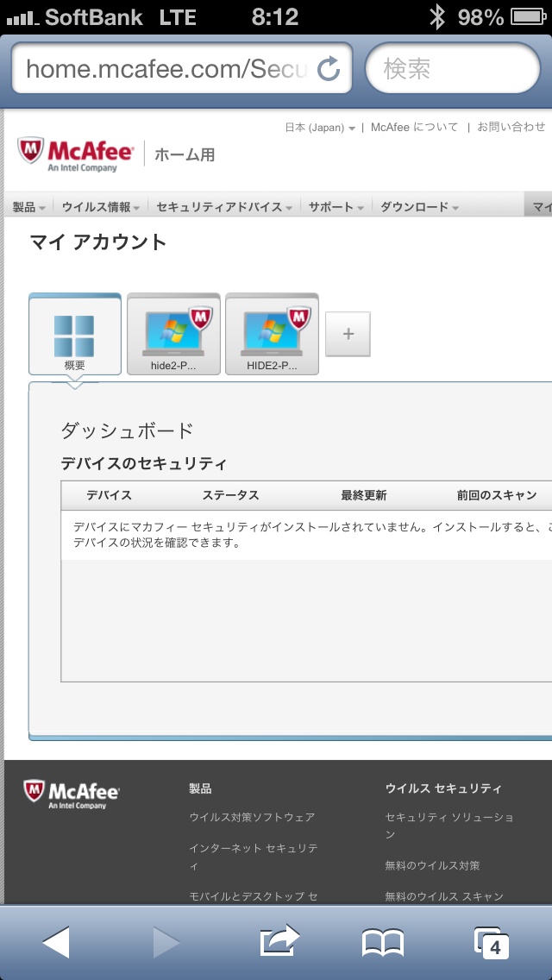Expand the 製品 menu
The width and height of the screenshot is (552, 980).
(29, 207)
